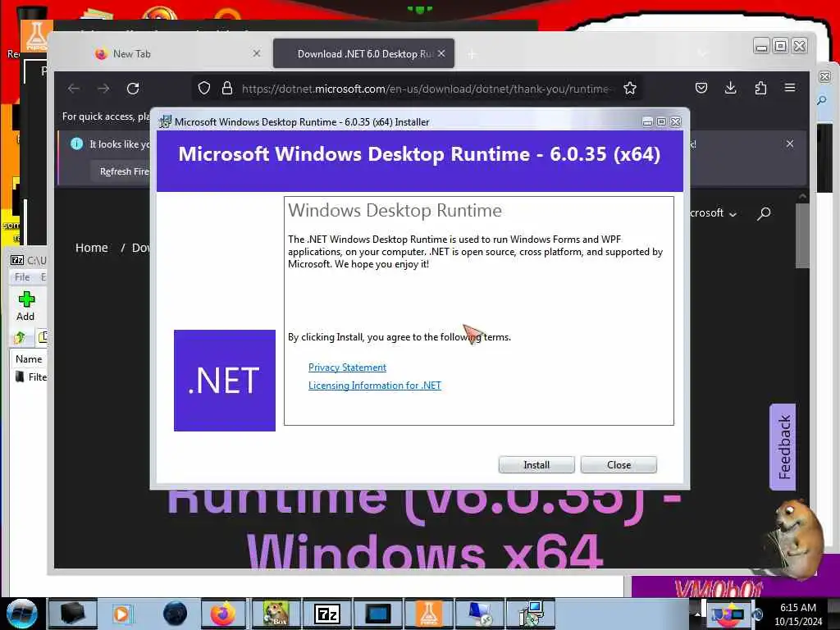
Task: Open Firefox from the taskbar
Action: pos(223,614)
